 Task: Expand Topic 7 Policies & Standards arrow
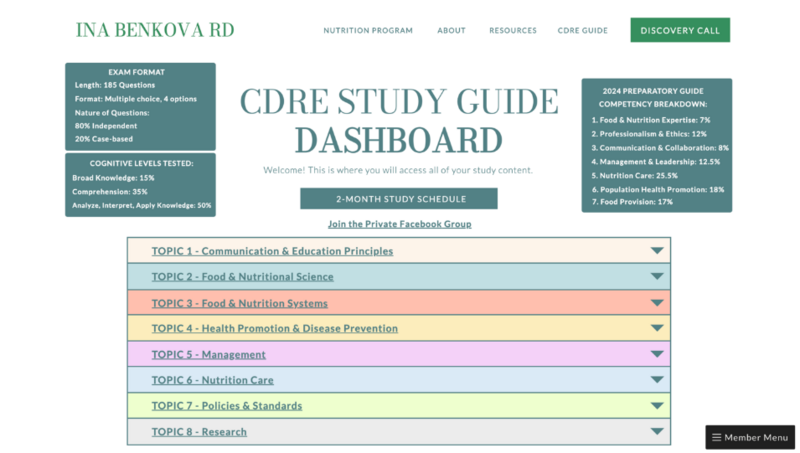[657, 406]
